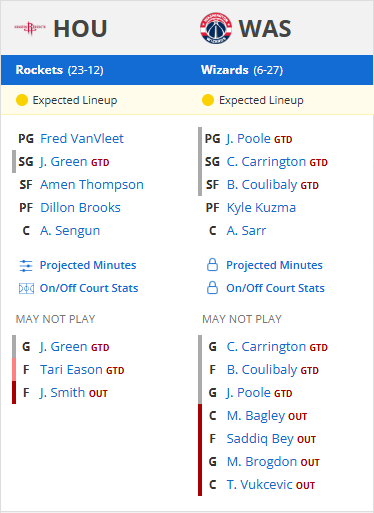The image size is (374, 513).
Task: Open M. Bagley's injured player link
Action: click(256, 416)
